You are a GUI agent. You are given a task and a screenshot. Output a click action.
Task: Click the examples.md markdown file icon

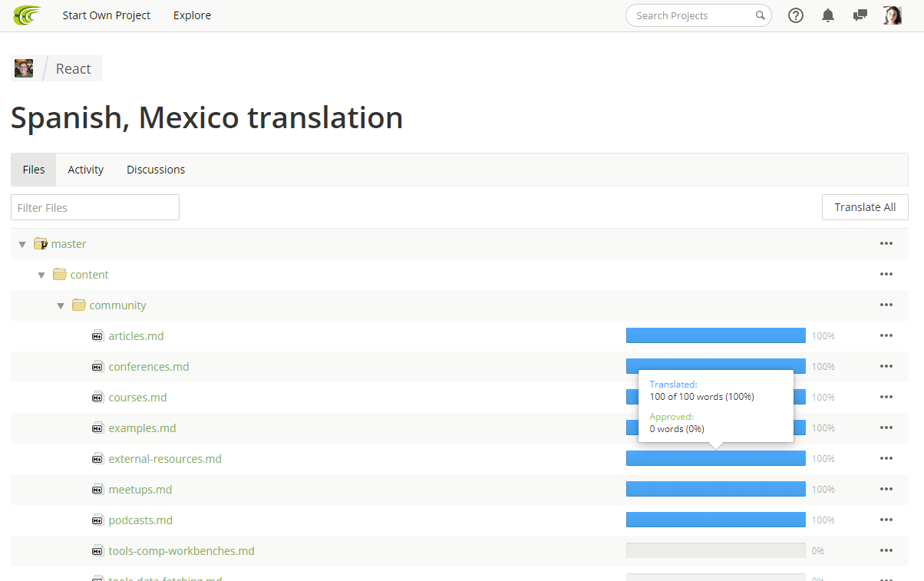(98, 428)
